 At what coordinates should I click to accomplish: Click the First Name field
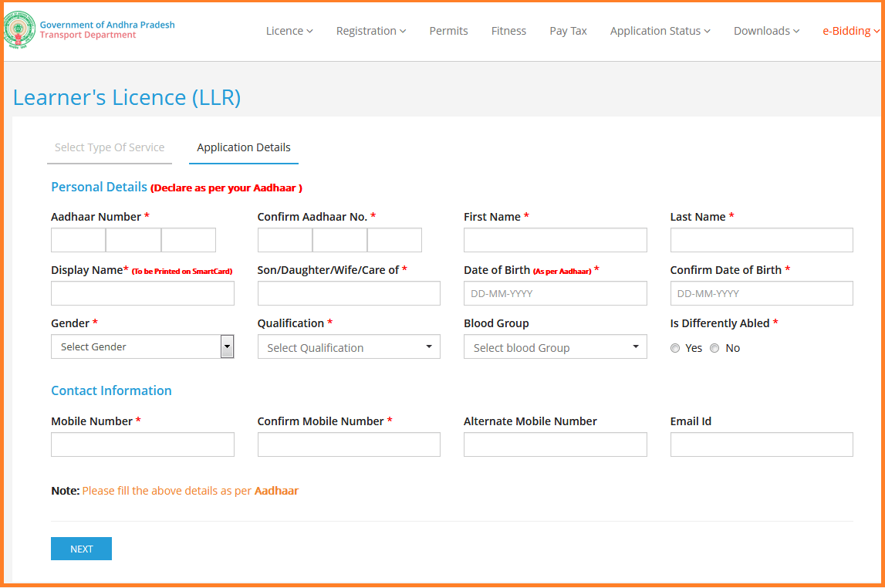click(556, 240)
